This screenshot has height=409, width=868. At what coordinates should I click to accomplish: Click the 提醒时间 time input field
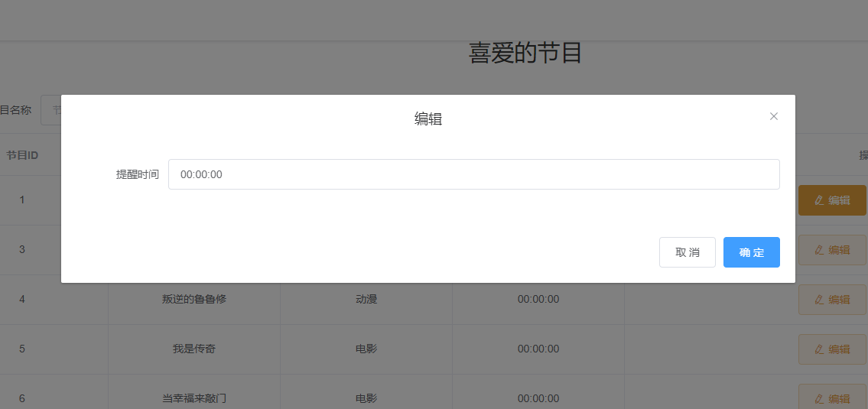coord(474,174)
